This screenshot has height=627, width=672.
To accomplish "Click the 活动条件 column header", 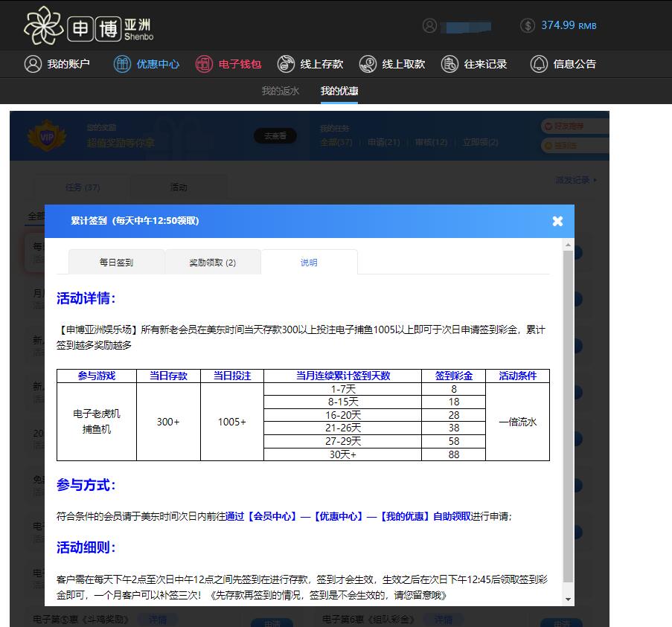I will point(517,376).
